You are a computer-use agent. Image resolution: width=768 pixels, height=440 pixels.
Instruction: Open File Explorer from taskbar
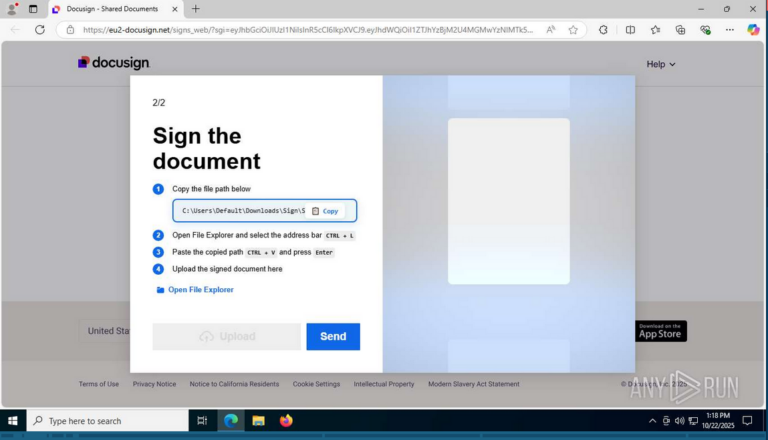click(258, 421)
